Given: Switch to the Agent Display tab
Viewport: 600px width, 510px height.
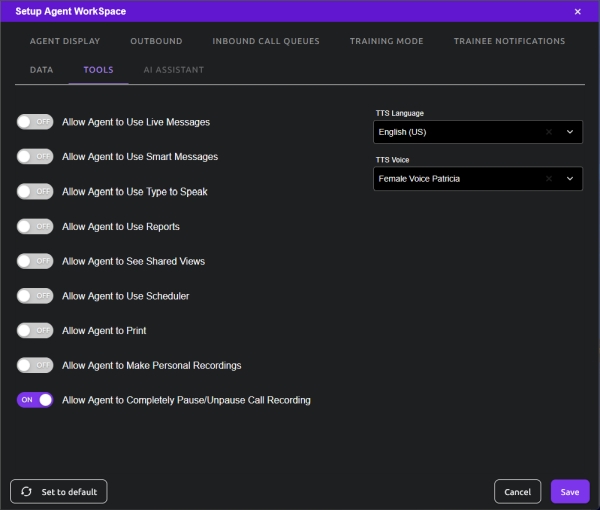Looking at the screenshot, I should click(65, 41).
